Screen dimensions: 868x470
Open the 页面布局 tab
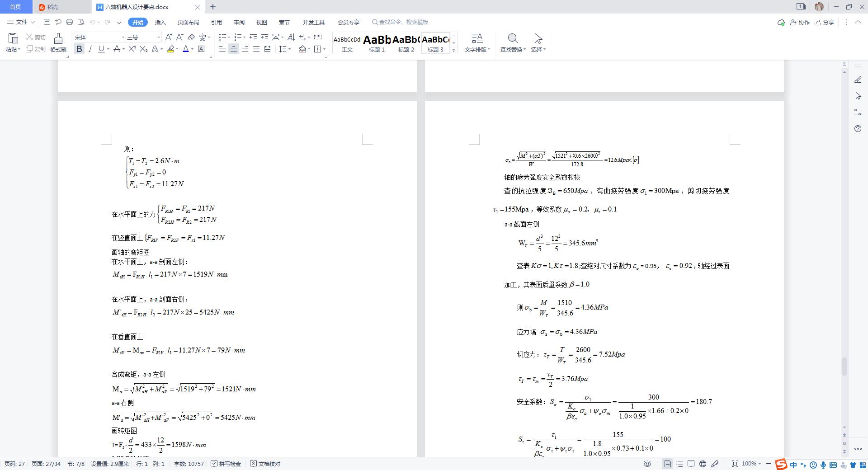tap(188, 22)
